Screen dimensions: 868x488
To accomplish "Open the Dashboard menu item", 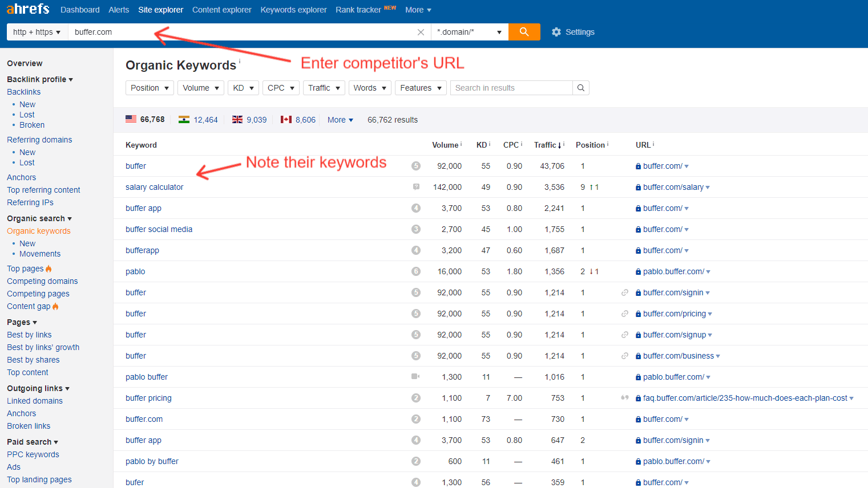I will pyautogui.click(x=80, y=10).
